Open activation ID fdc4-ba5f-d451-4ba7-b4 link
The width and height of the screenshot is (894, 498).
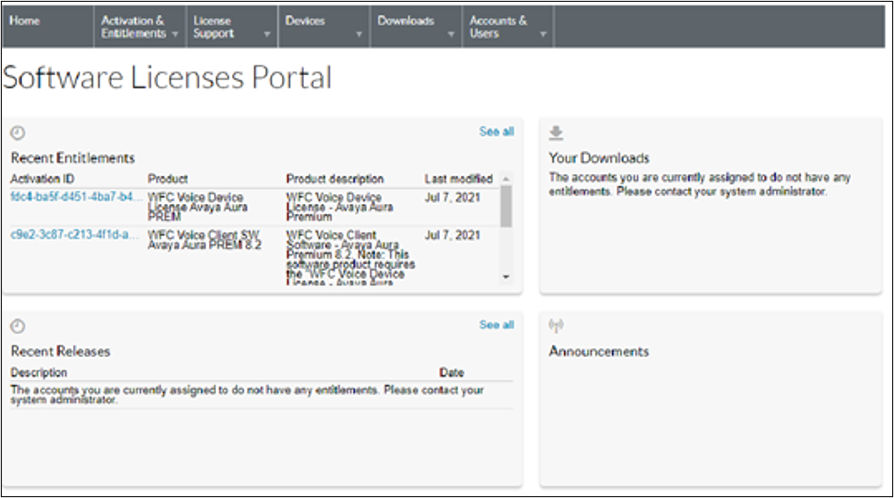coord(74,197)
